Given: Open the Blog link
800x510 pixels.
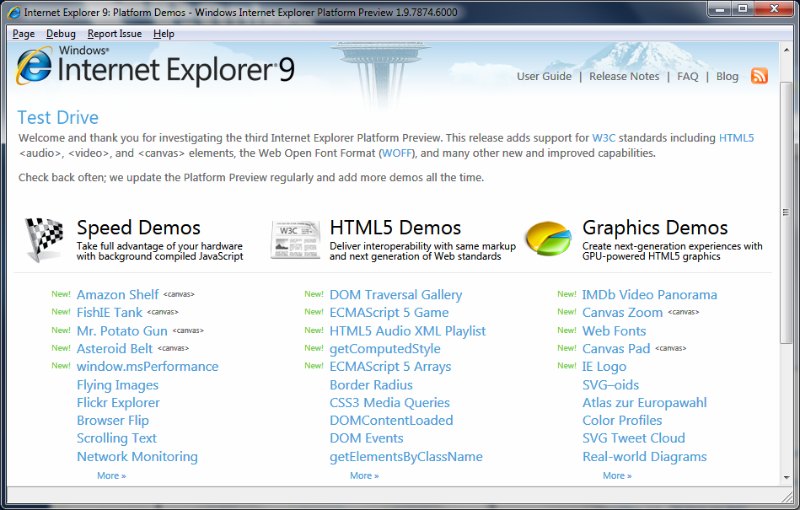Looking at the screenshot, I should (727, 76).
